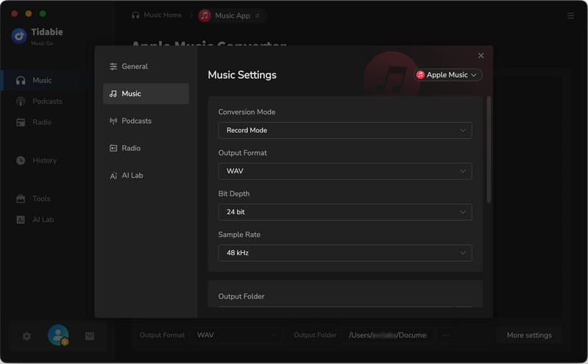The width and height of the screenshot is (588, 364).
Task: Click the radio icon in settings list
Action: pos(113,148)
